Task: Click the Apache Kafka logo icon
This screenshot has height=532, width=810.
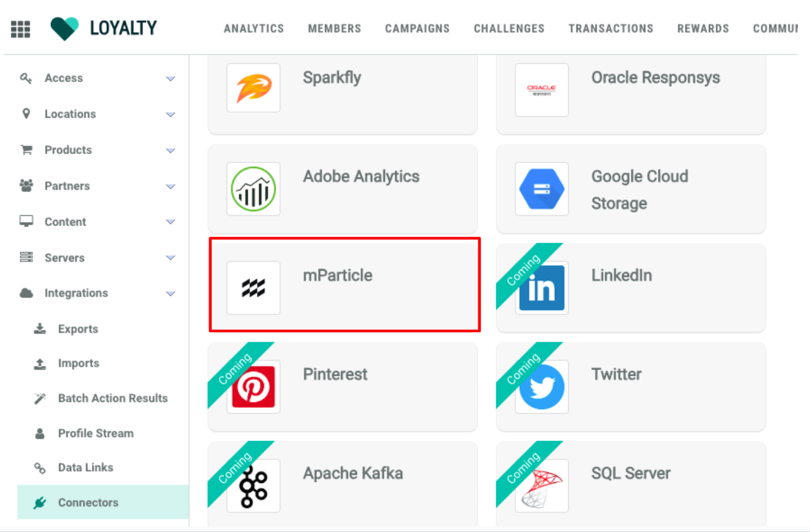Action: 253,485
